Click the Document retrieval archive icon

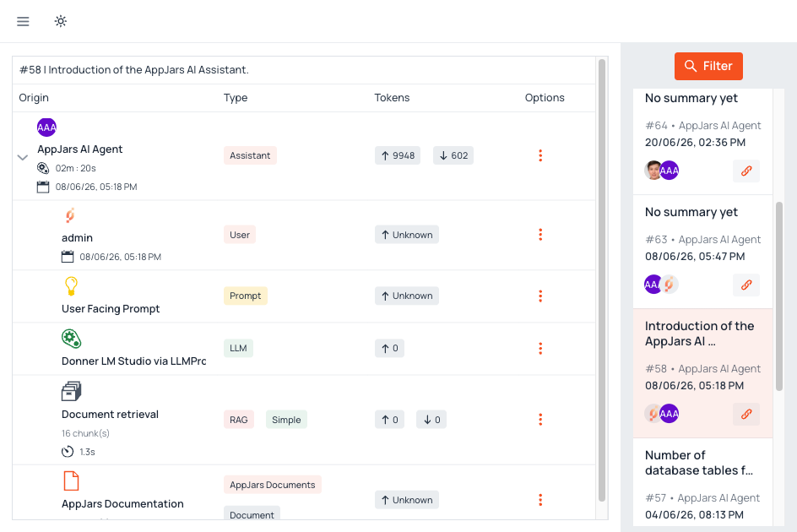(x=71, y=391)
